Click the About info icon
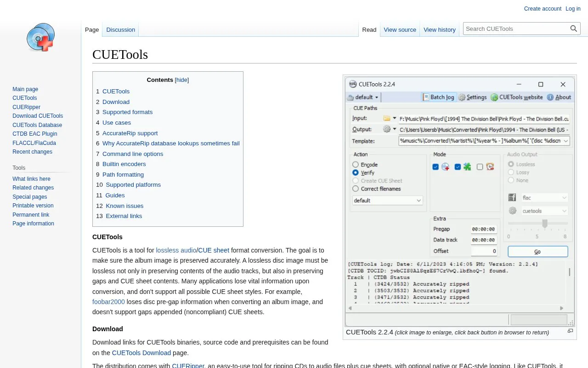The width and height of the screenshot is (588, 368). pos(550,97)
